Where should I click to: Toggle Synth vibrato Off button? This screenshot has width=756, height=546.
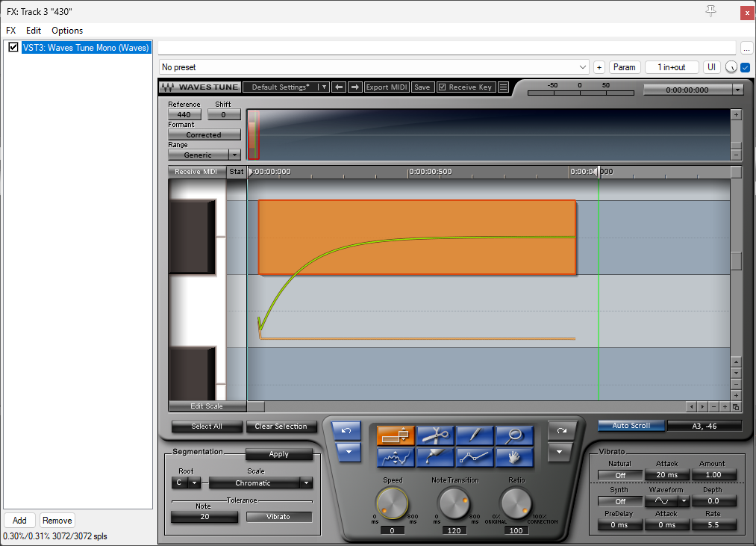pos(620,501)
